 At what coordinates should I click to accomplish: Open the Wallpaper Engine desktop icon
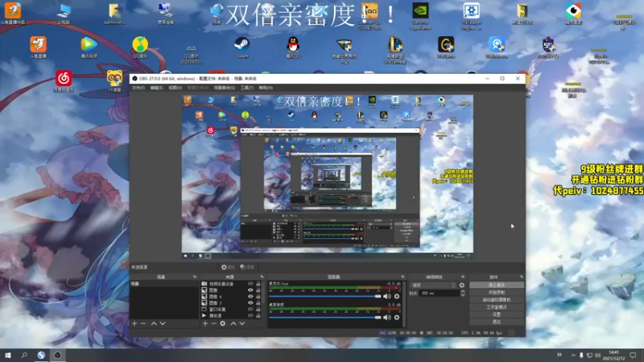[x=472, y=16]
